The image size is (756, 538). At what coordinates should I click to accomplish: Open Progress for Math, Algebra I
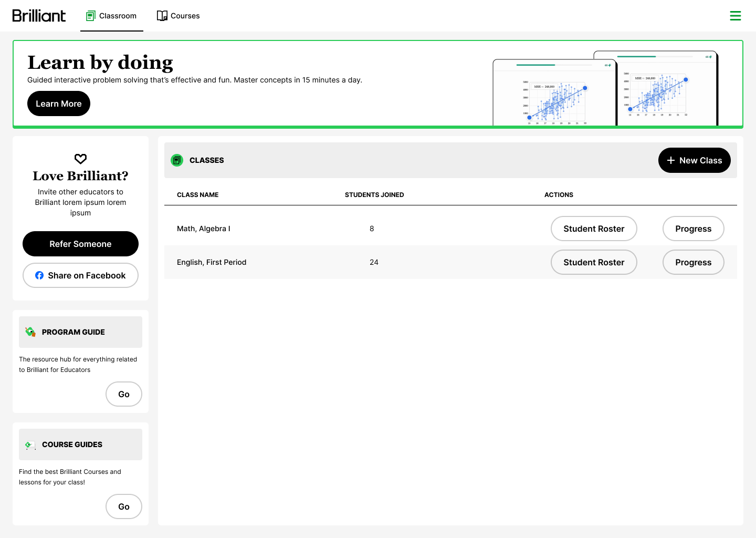693,229
